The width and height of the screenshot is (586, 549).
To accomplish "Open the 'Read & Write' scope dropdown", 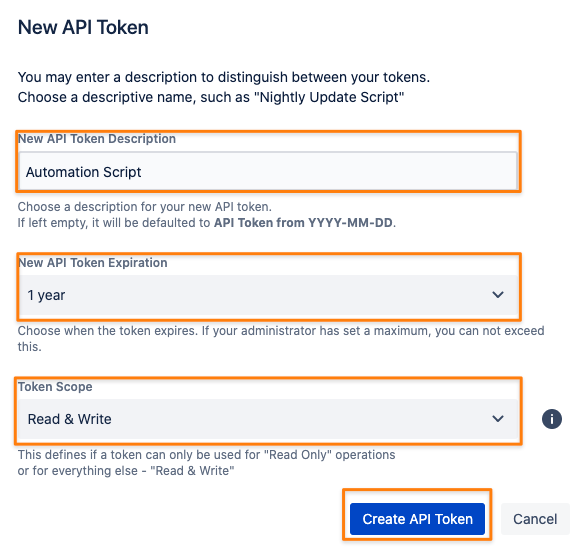I will point(268,419).
